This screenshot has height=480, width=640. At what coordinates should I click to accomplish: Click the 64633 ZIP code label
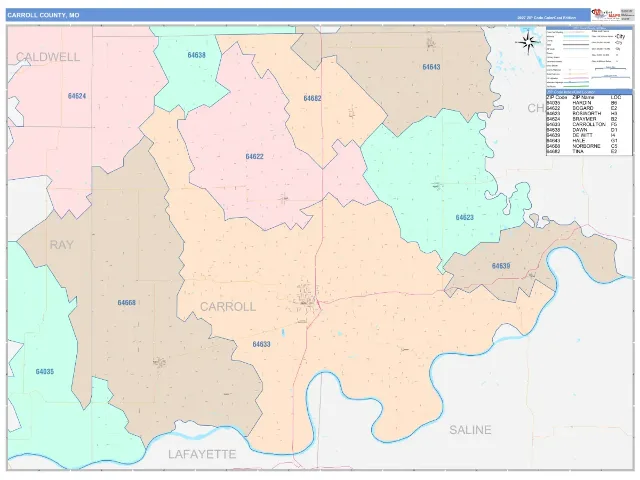point(261,344)
